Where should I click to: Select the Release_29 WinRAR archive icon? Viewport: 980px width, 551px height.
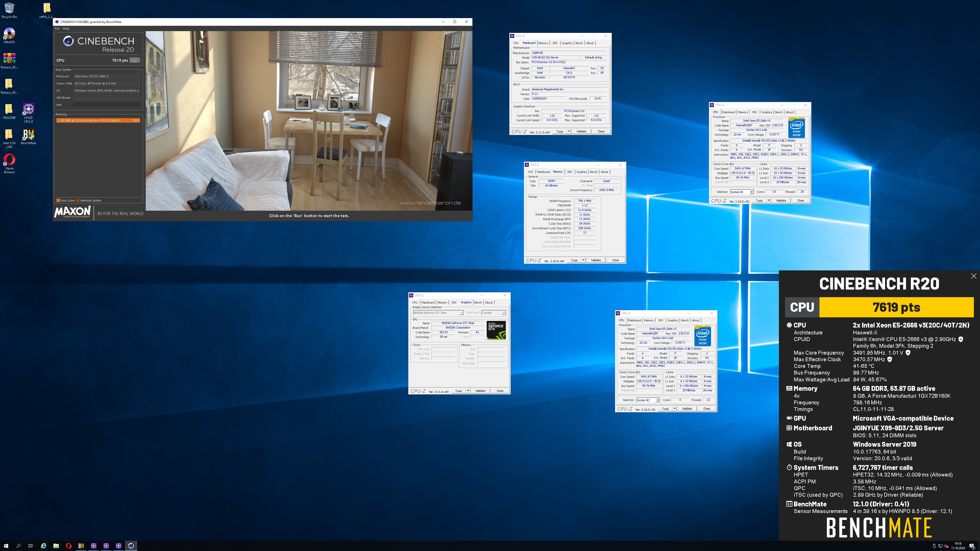9,61
